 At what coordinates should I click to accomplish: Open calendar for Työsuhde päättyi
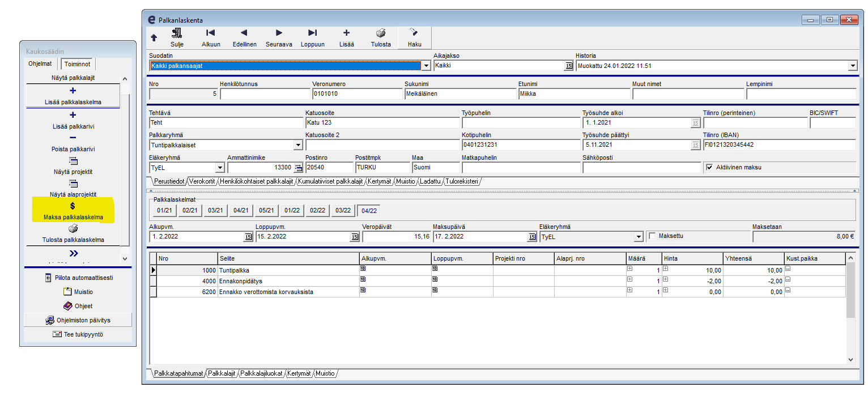pyautogui.click(x=695, y=145)
